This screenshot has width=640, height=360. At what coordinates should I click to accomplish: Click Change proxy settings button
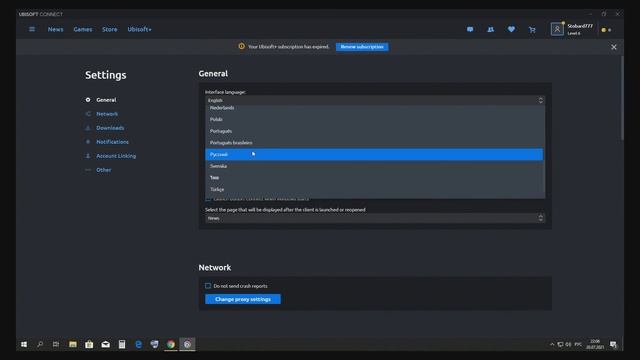(243, 299)
